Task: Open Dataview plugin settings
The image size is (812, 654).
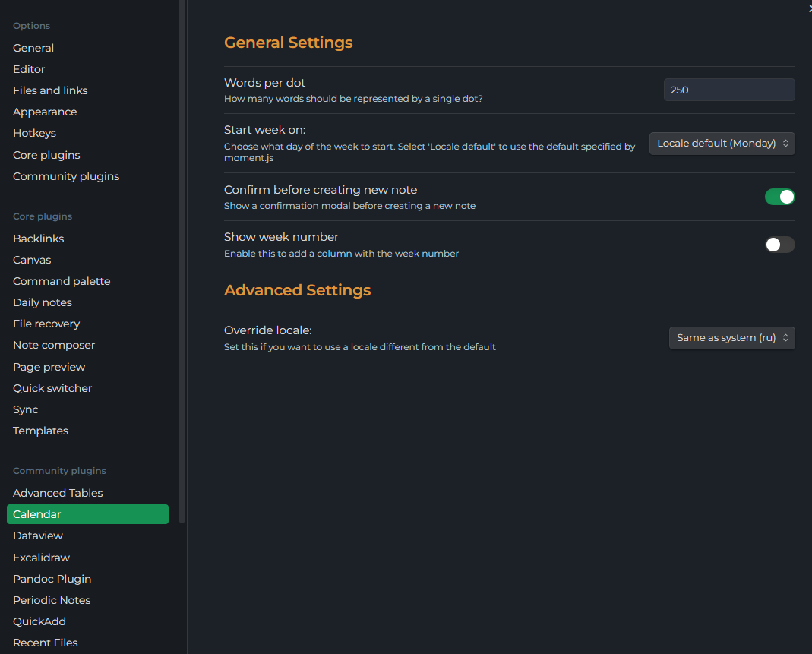Action: click(38, 536)
